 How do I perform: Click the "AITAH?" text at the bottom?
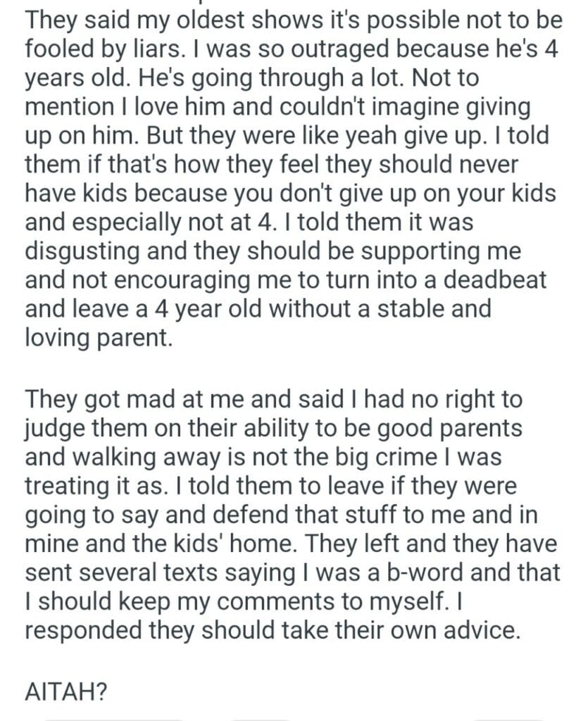65,692
